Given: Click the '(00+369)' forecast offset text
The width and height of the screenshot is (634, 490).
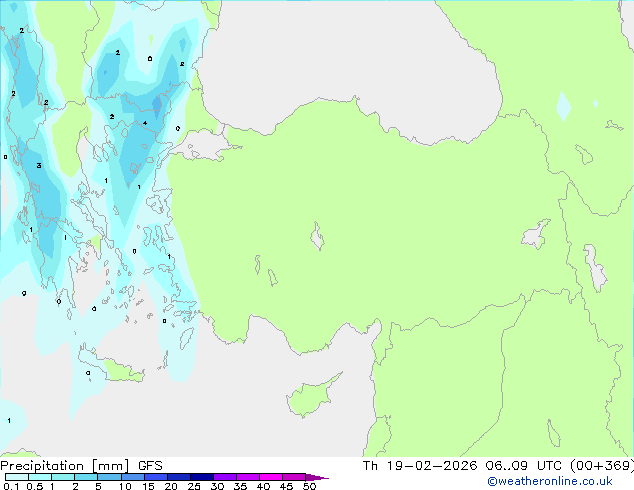Looking at the screenshot, I should coord(602,466).
